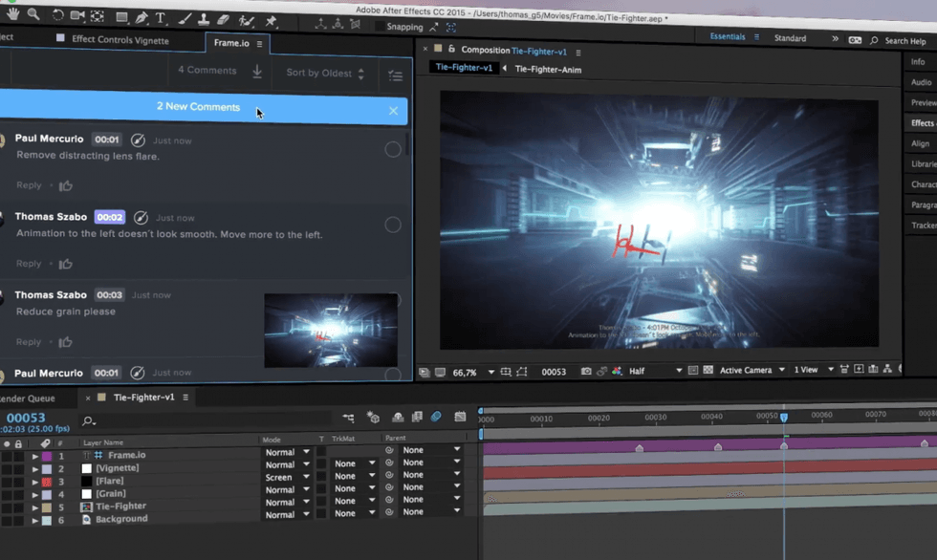Select the Brush tool
Screen dimensions: 937x560
[185, 20]
